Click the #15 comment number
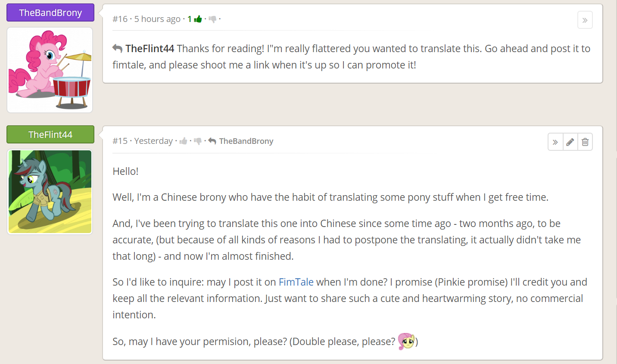This screenshot has width=617, height=364. point(120,141)
